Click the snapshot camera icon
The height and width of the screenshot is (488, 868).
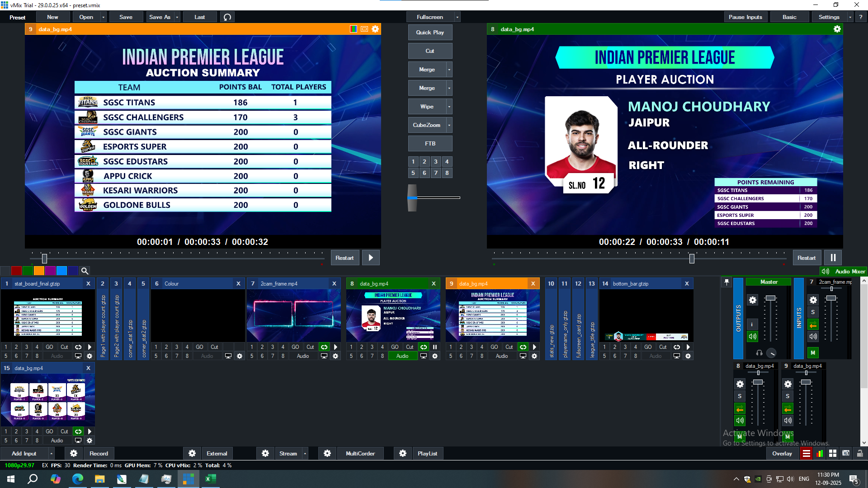pos(846,453)
